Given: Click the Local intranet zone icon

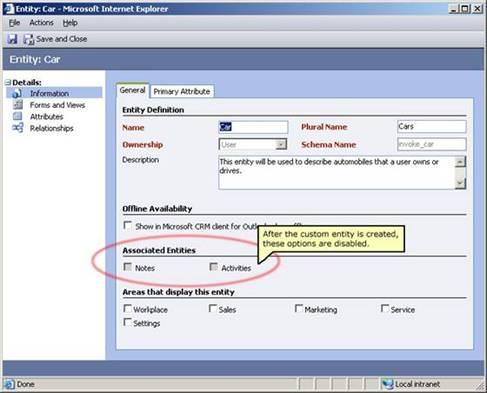Looking at the screenshot, I should click(x=387, y=384).
